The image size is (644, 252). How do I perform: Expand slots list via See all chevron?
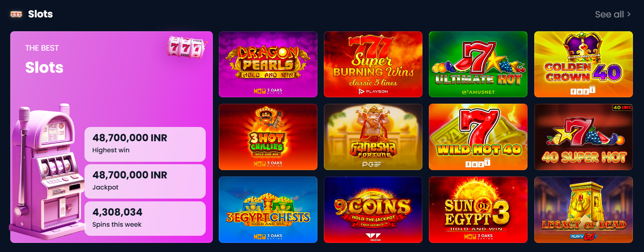point(629,14)
